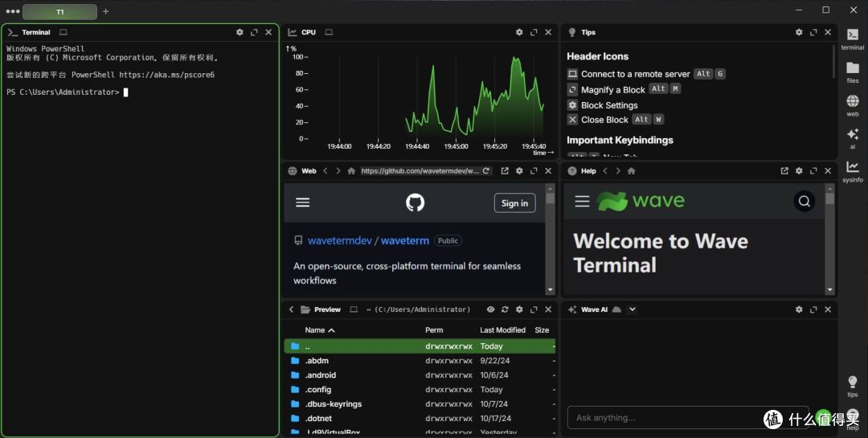Open the wavetermdev owner link

340,240
